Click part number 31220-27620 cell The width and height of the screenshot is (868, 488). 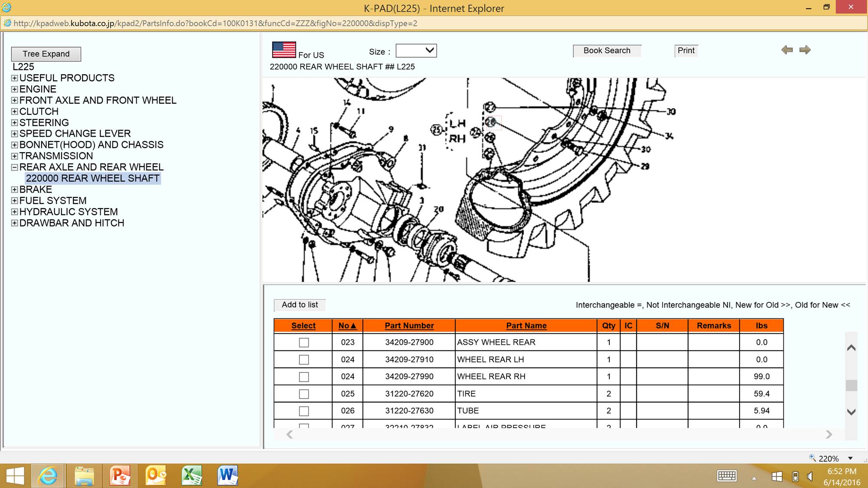coord(409,394)
